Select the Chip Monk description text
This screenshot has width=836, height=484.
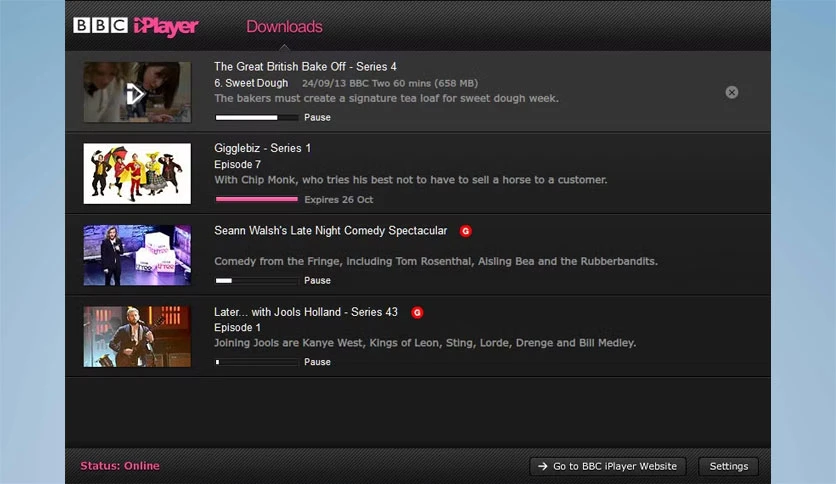coord(411,180)
